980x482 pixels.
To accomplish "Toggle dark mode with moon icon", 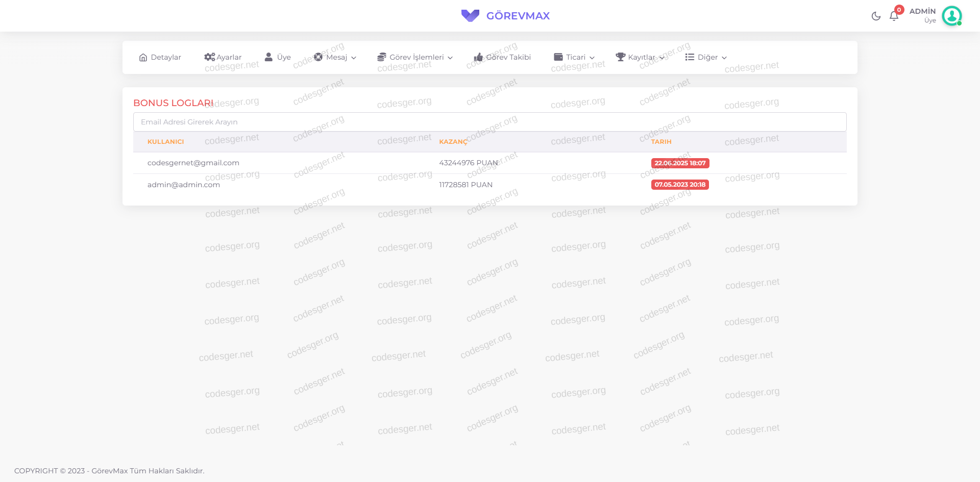I will coord(876,16).
